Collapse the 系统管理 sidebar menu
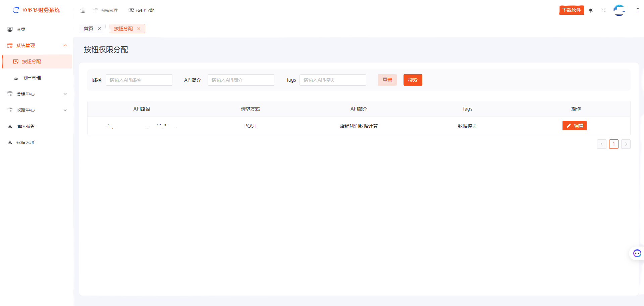 [x=65, y=45]
